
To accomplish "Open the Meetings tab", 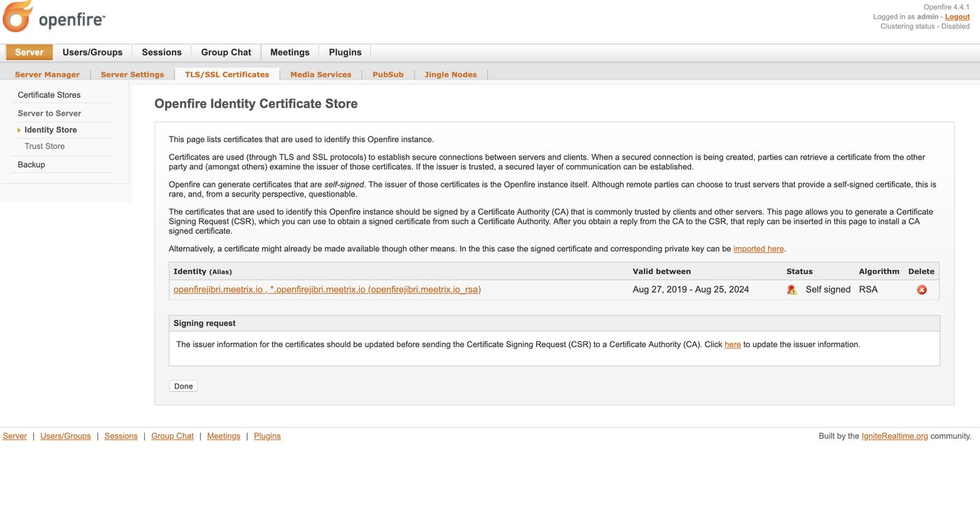I will [x=290, y=52].
